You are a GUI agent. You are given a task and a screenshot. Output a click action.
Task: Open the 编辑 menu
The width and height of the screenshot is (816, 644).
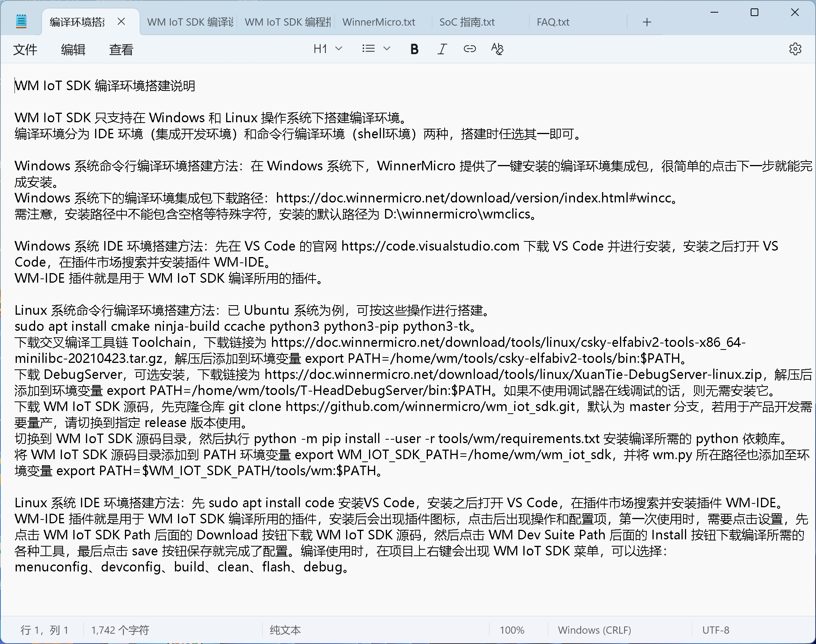[x=73, y=50]
